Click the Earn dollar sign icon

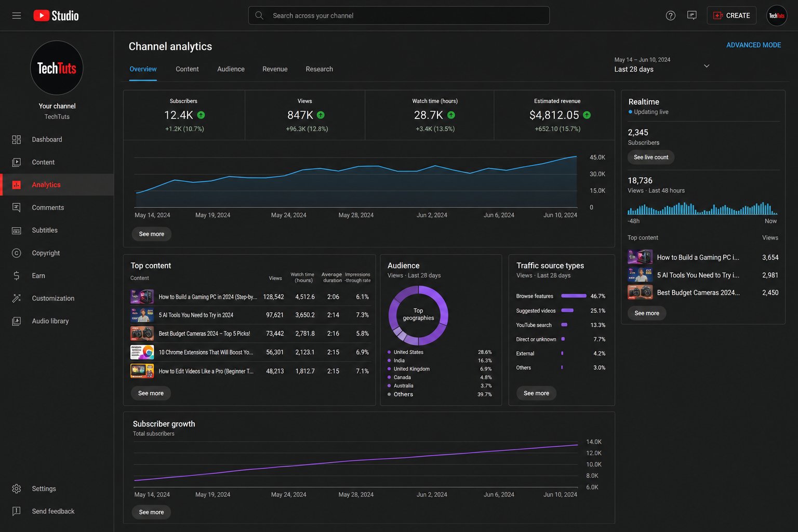17,276
